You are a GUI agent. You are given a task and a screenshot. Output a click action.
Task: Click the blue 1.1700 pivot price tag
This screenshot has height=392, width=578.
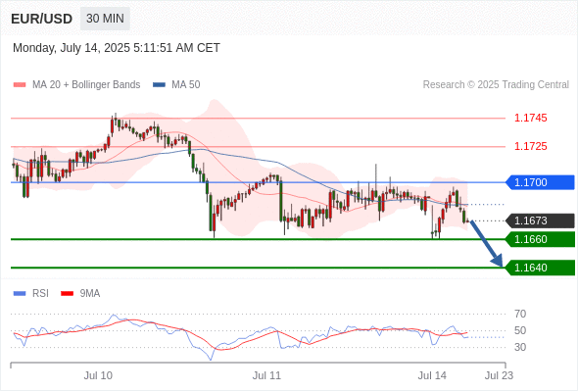540,182
